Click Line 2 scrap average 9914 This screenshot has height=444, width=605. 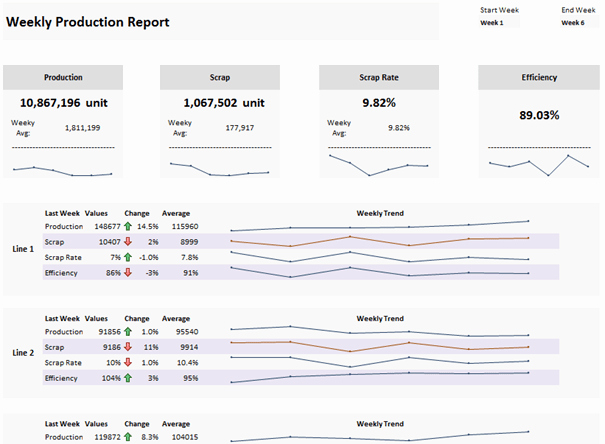click(189, 347)
